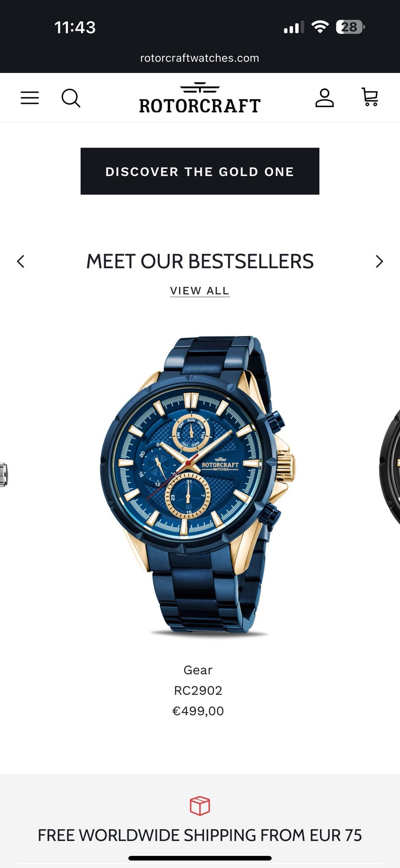Tap the partially visible silver watch
Viewport: 400px width, 868px height.
pyautogui.click(x=4, y=475)
